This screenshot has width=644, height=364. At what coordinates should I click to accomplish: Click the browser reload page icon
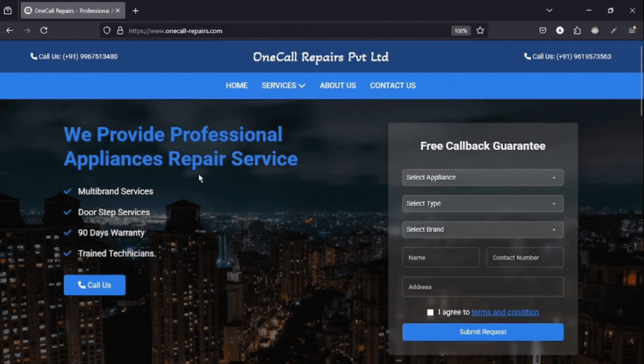[x=44, y=30]
